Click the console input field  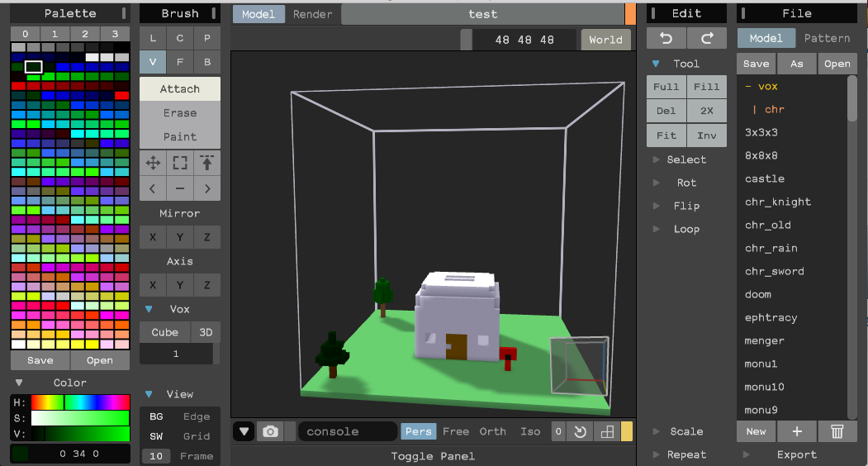click(x=347, y=431)
